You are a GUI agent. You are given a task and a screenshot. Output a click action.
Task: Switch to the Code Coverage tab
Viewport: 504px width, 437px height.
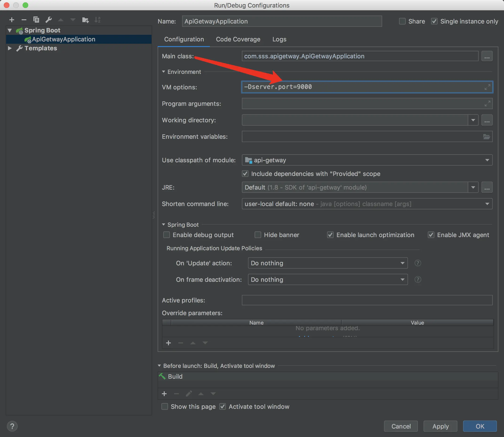[x=238, y=39]
